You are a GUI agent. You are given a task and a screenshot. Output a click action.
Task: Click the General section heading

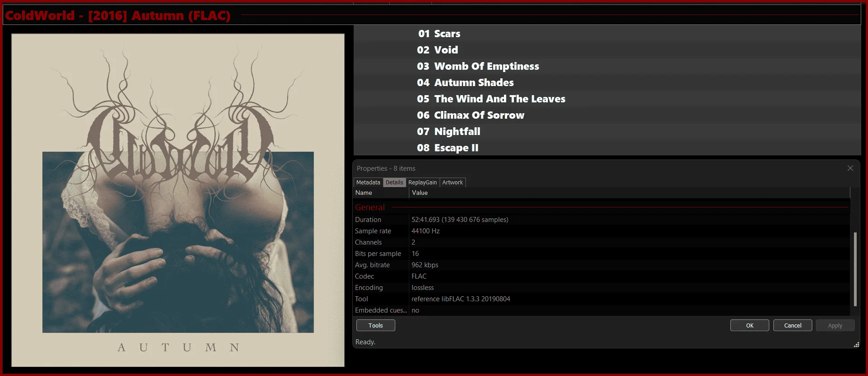coord(370,207)
